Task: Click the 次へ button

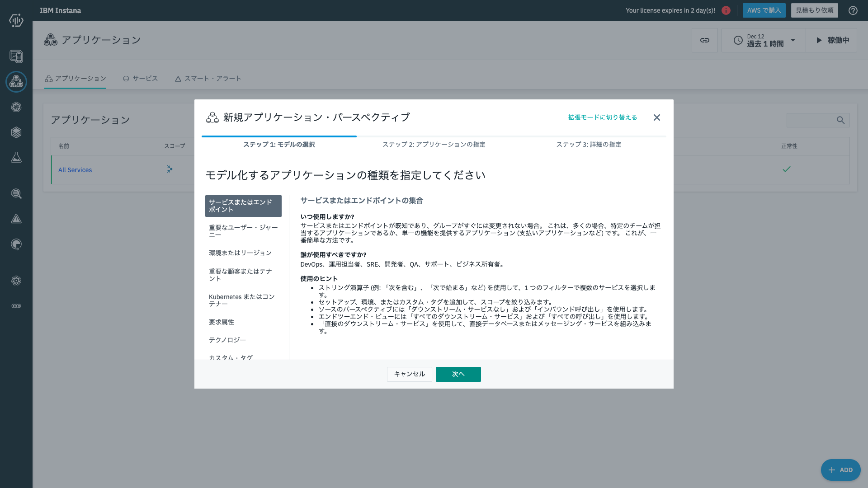Action: [x=458, y=374]
